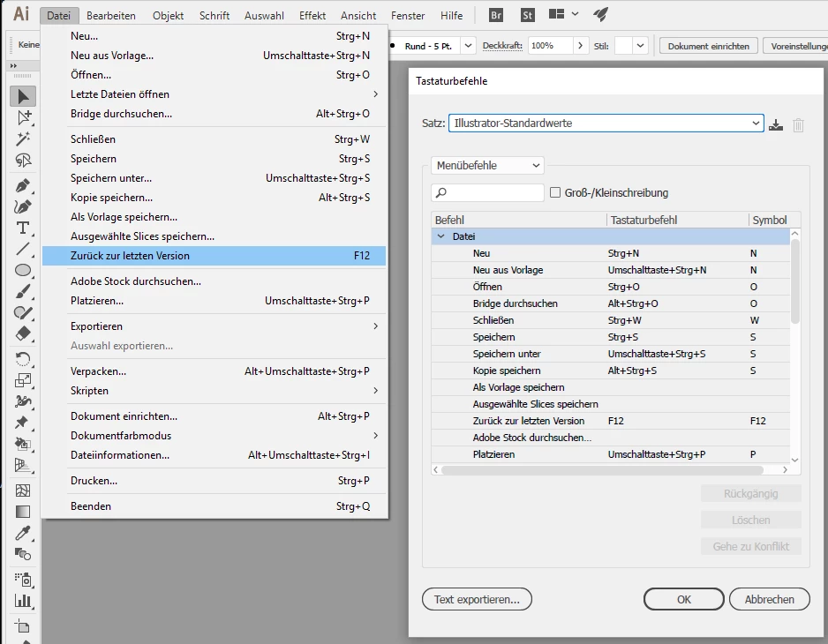Open the Satz dropdown Illustrator-Standardwerte
Screen dimensions: 828x644
tap(606, 123)
